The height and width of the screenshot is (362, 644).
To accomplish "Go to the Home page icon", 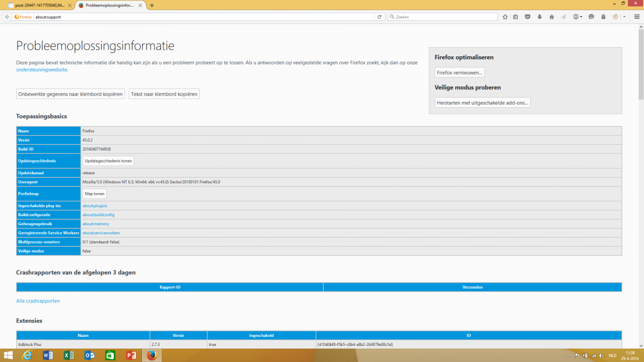I will point(551,17).
